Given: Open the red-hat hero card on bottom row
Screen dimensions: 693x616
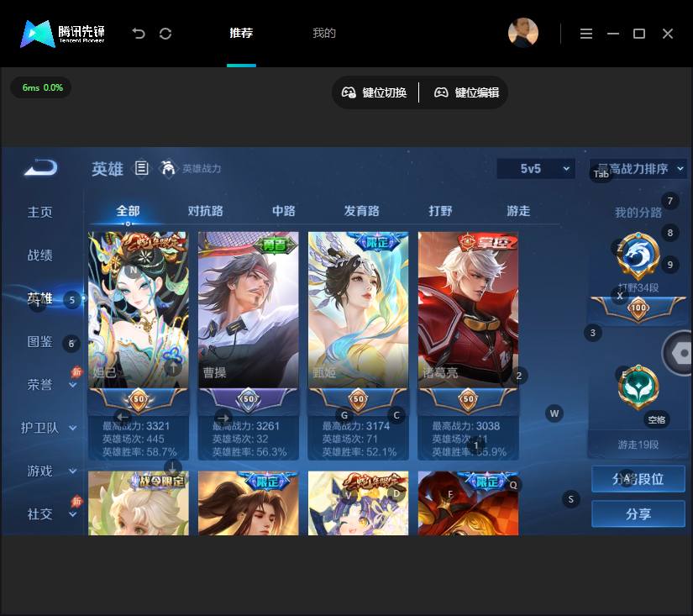Looking at the screenshot, I should tap(469, 503).
